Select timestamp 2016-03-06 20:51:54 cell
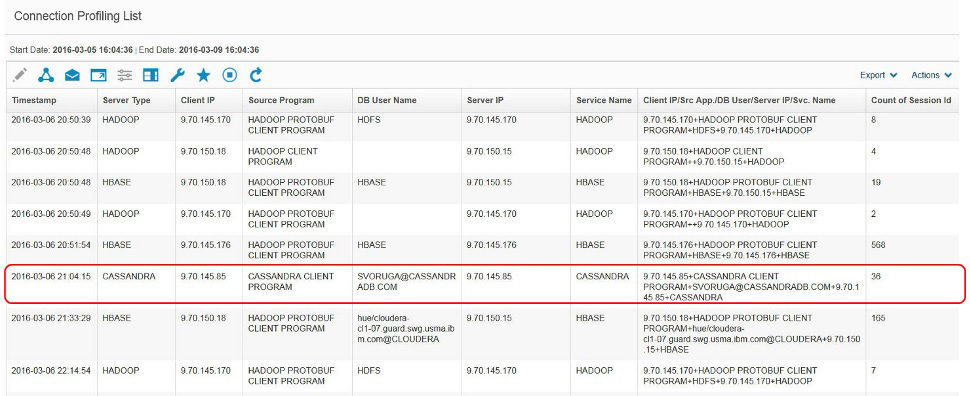Screen dimensions: 970x396 (51, 245)
